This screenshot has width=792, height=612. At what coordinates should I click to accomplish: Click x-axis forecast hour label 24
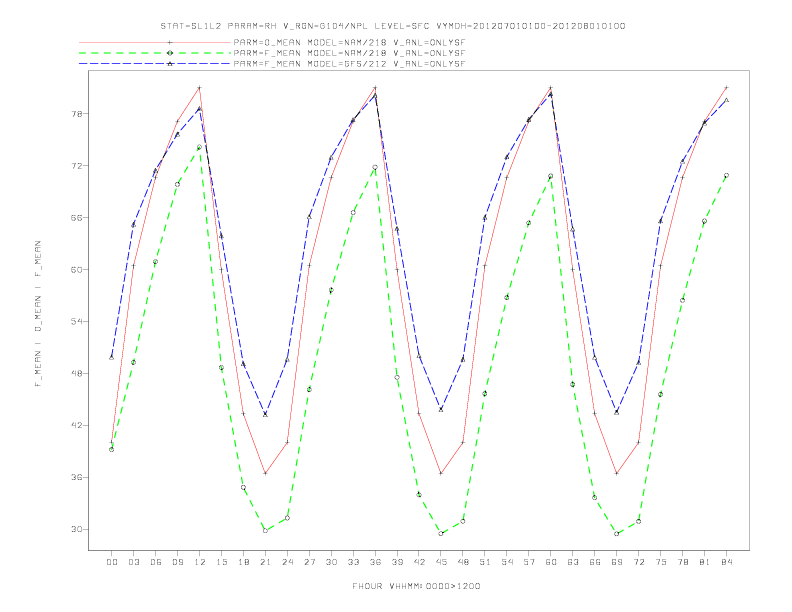287,562
